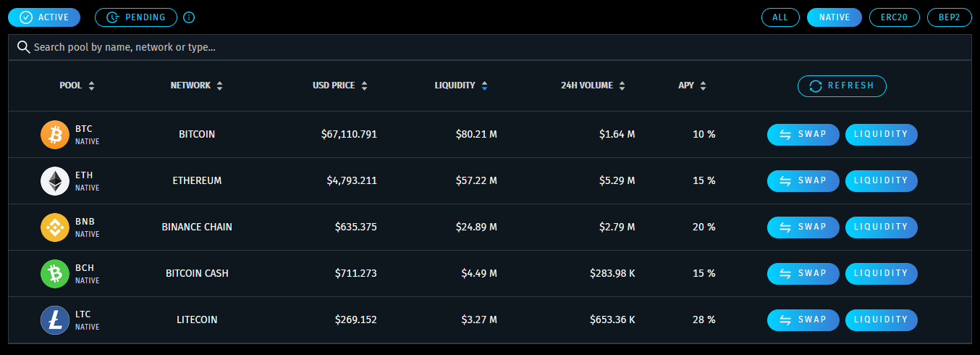Filter pools by ERC20
This screenshot has width=980, height=355.
895,17
